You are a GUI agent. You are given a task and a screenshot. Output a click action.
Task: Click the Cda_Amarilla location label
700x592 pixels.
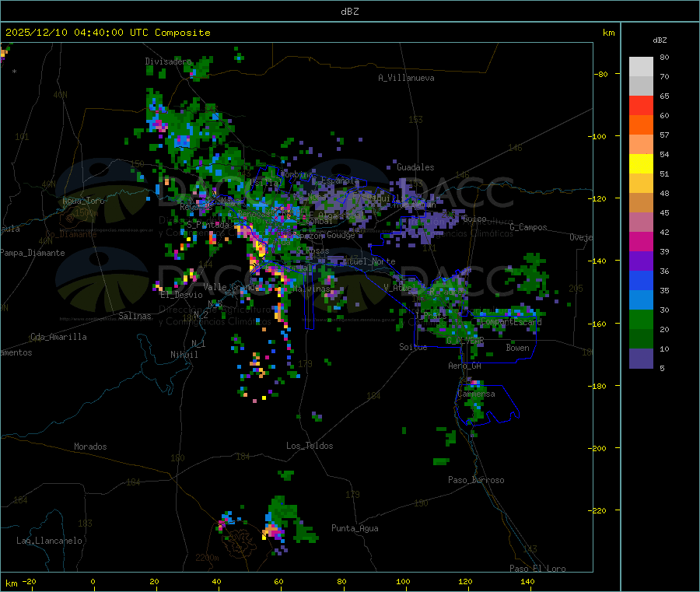tap(58, 337)
